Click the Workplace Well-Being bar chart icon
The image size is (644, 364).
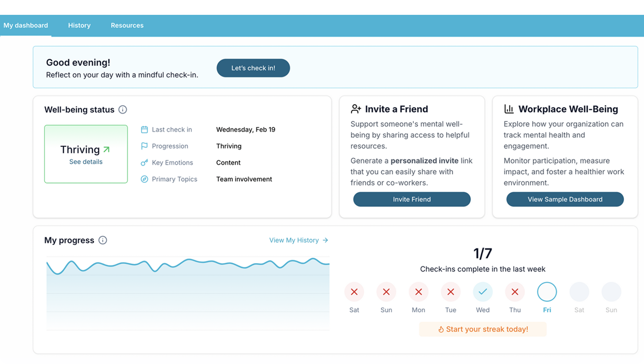coord(509,109)
